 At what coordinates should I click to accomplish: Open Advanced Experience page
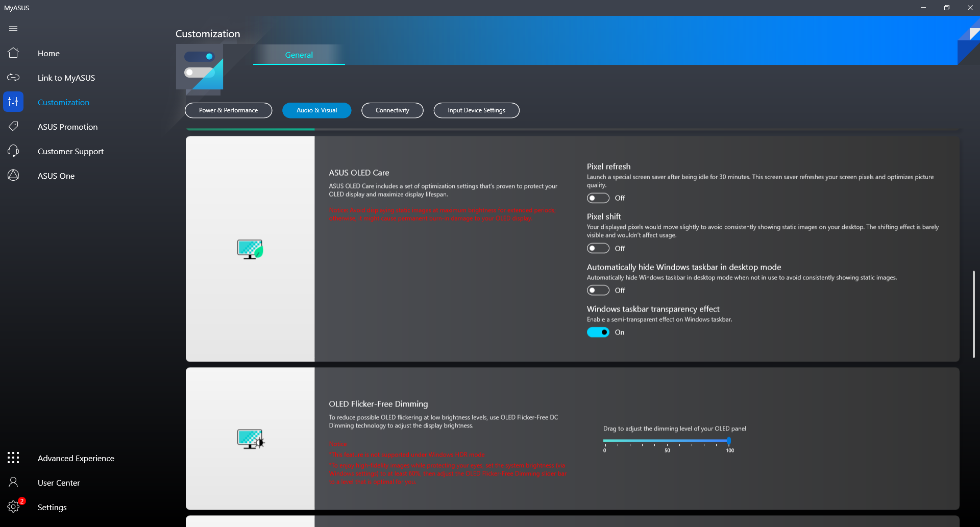coord(76,458)
